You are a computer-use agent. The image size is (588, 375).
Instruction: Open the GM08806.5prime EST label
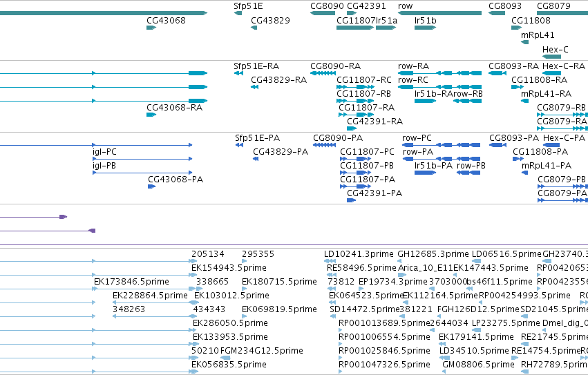click(479, 365)
